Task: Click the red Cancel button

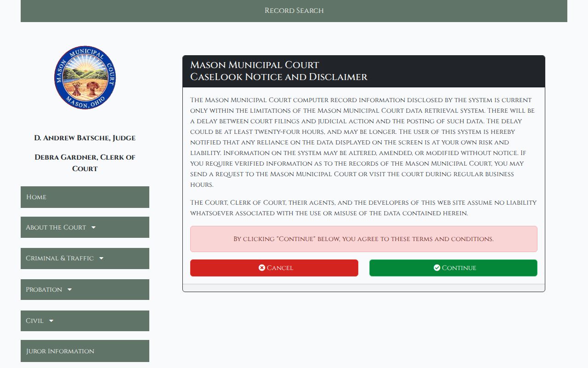Action: (x=274, y=268)
